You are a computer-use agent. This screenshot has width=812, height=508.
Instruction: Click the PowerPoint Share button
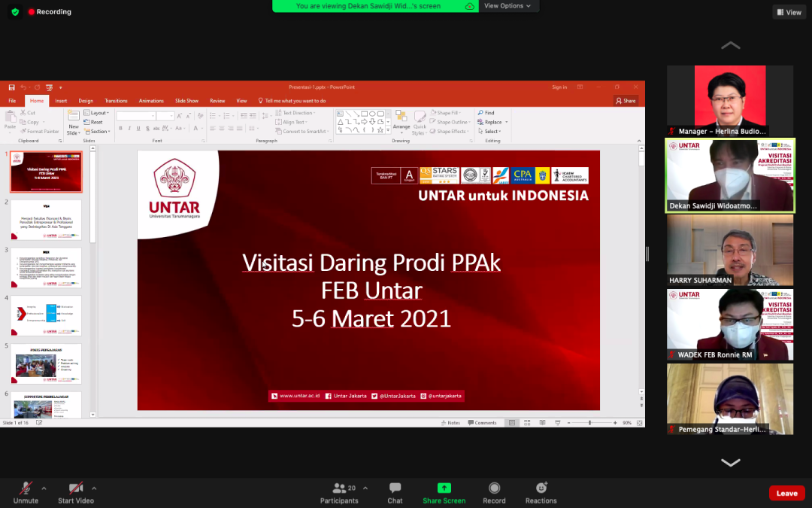coord(626,101)
